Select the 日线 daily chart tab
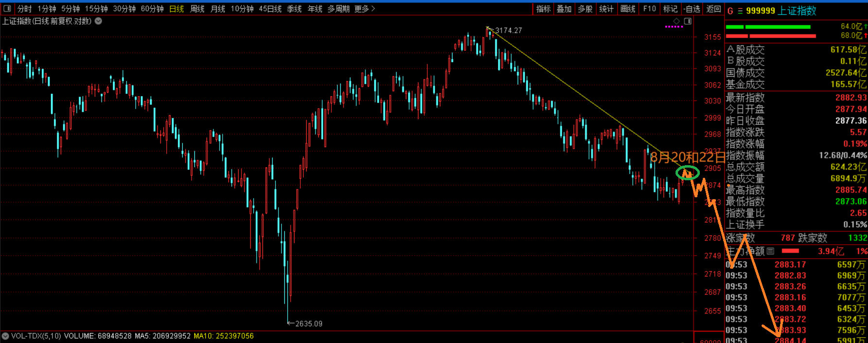 (x=176, y=9)
